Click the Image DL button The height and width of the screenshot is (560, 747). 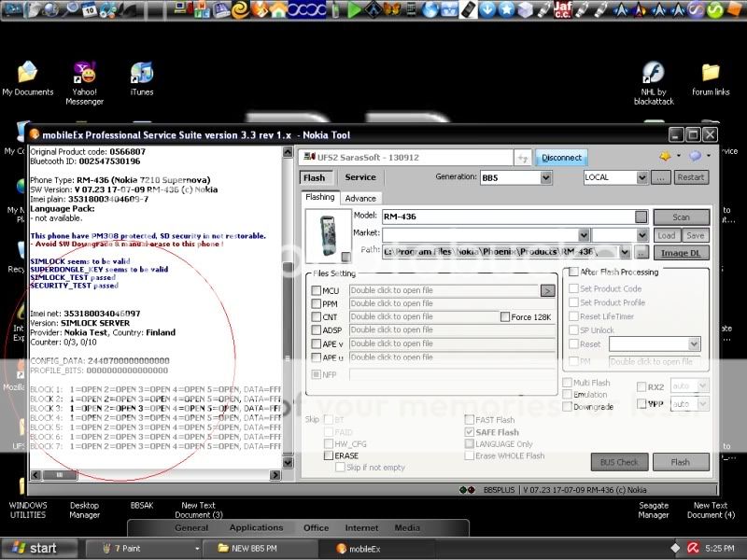pyautogui.click(x=682, y=253)
